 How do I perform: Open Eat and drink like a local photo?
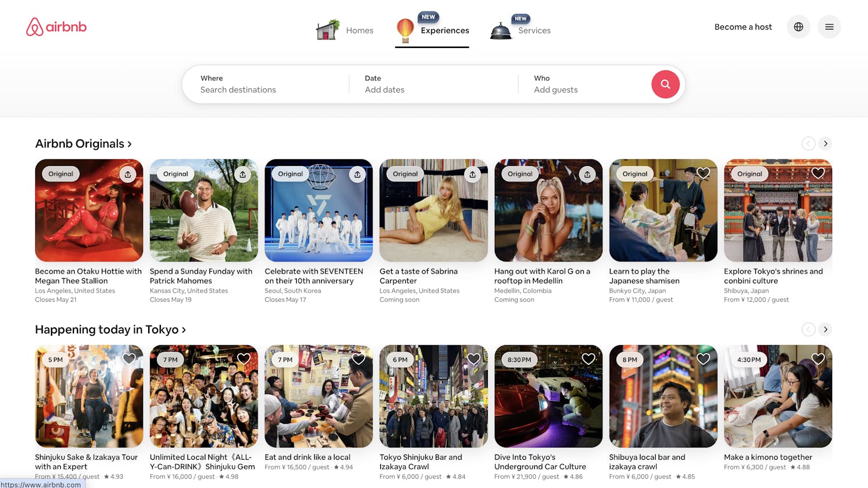point(319,396)
